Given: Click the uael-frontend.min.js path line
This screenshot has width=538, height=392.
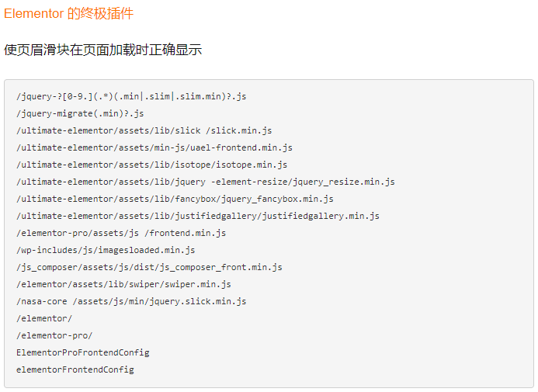Looking at the screenshot, I should tap(154, 147).
